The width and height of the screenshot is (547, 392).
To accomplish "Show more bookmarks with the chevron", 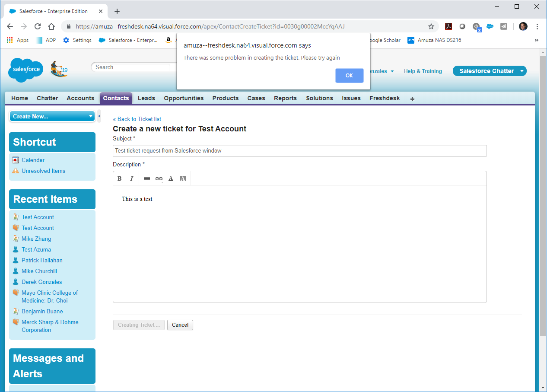I will [537, 40].
